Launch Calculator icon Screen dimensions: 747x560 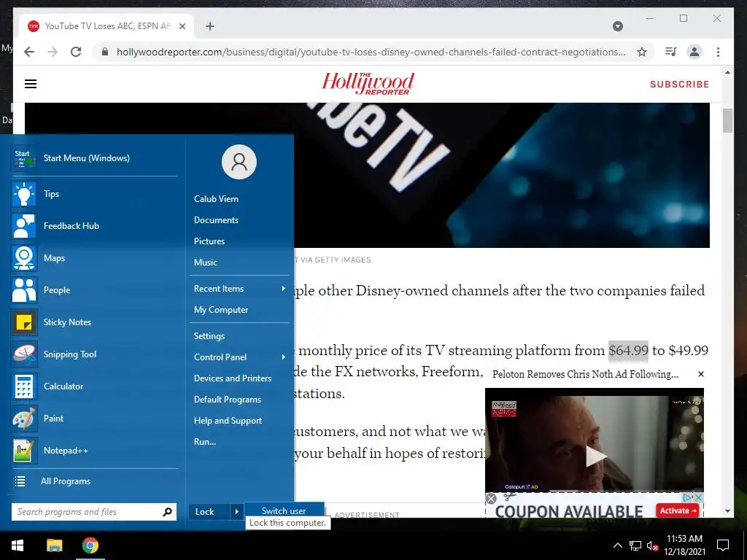(x=24, y=386)
